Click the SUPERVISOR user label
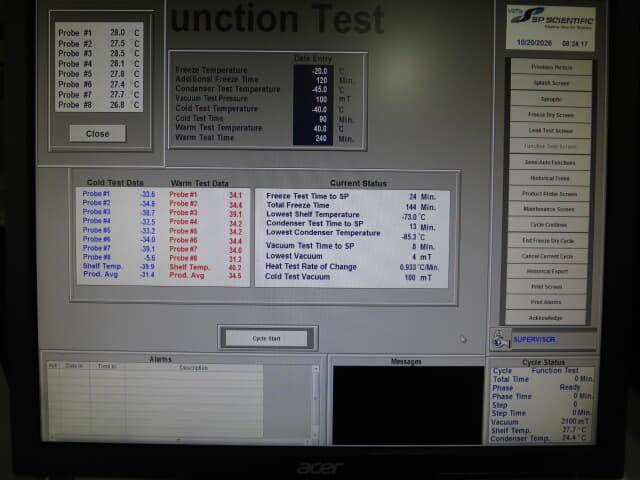The image size is (640, 480). pos(534,340)
